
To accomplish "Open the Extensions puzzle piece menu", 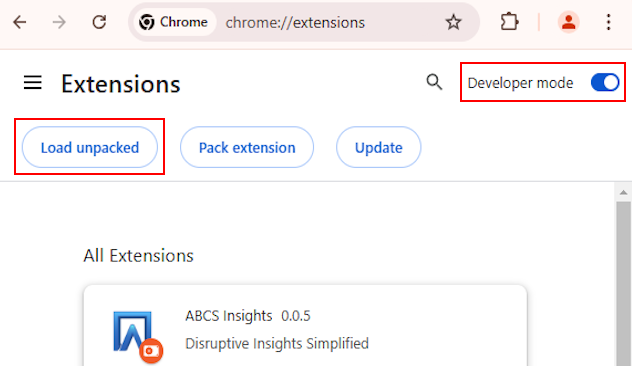I will [x=509, y=22].
